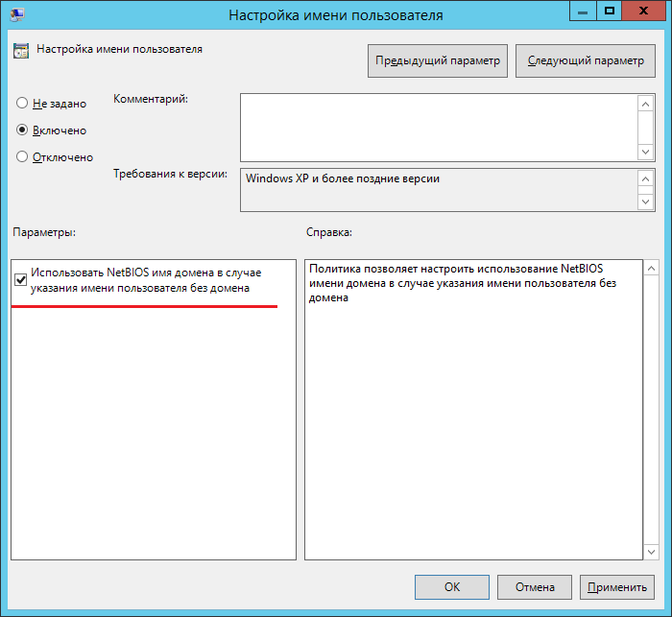Screen dimensions: 672x617
Task: Go to 'Предыдущий параметр'
Action: (x=438, y=60)
